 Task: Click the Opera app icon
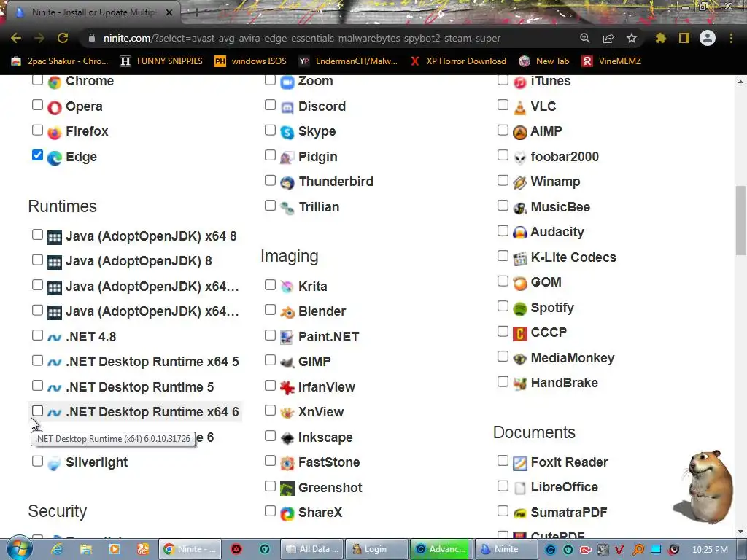[x=54, y=108]
